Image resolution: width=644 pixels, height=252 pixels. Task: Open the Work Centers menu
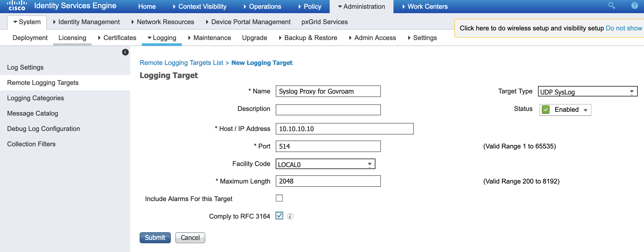point(425,7)
